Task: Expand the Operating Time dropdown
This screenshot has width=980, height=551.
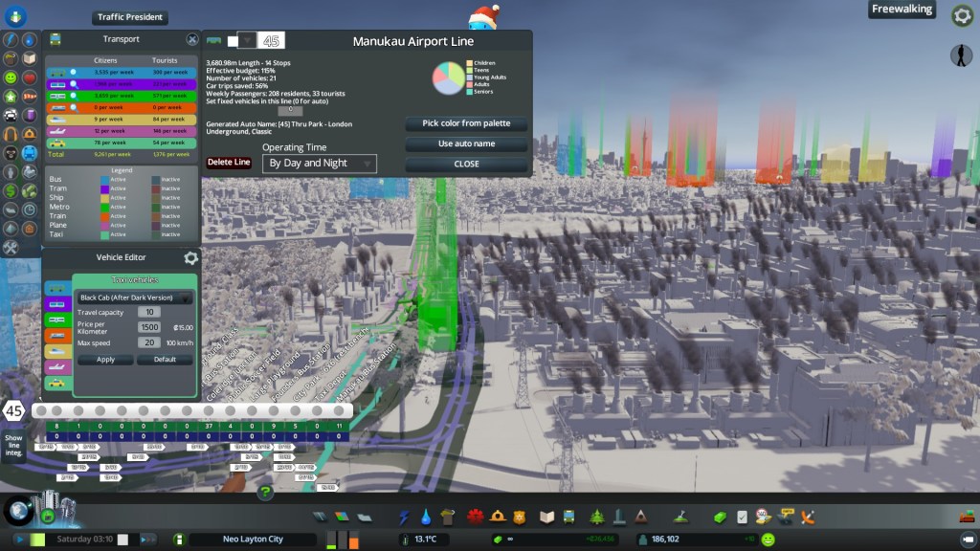Action: 320,164
